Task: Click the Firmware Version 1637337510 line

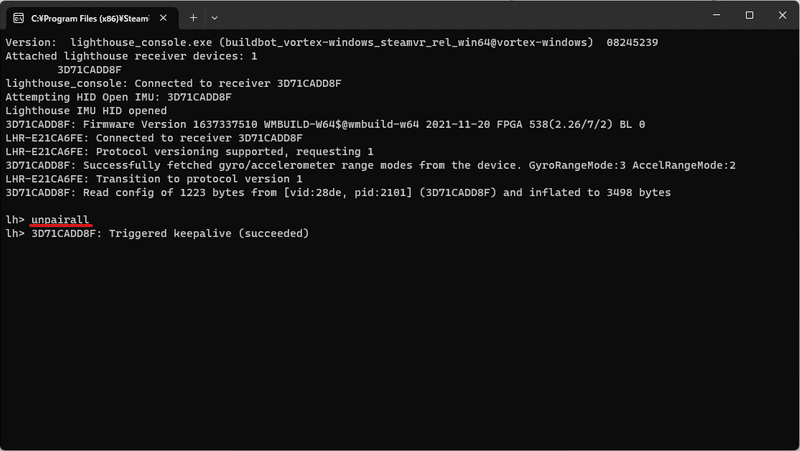Action: (x=325, y=124)
